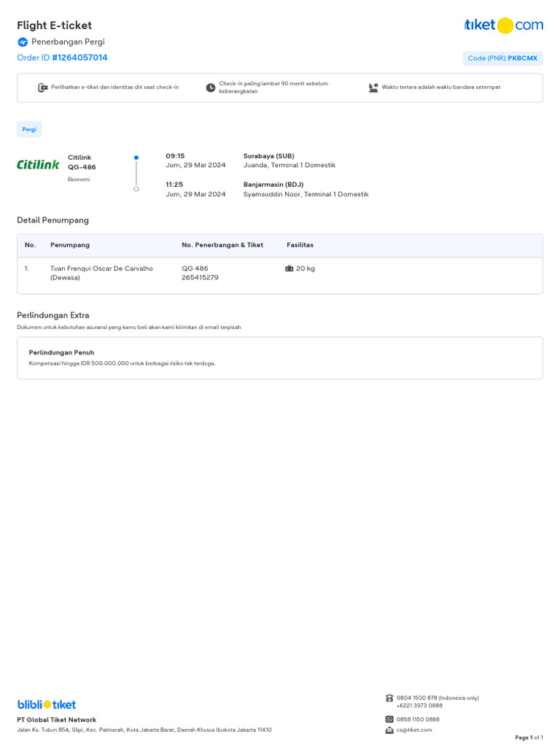The image size is (560, 747).
Task: Click the luggage icon next to 20 kg
Action: pyautogui.click(x=289, y=268)
